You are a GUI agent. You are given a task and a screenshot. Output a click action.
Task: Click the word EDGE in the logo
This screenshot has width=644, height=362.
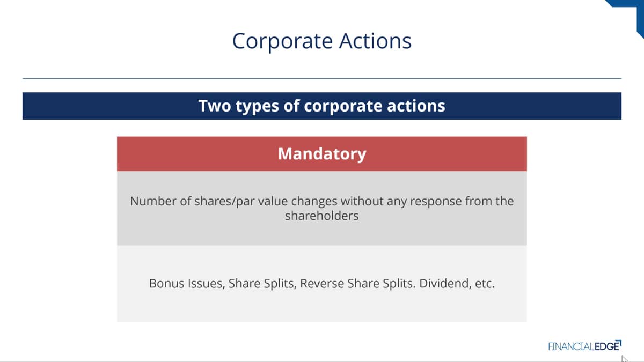(605, 346)
